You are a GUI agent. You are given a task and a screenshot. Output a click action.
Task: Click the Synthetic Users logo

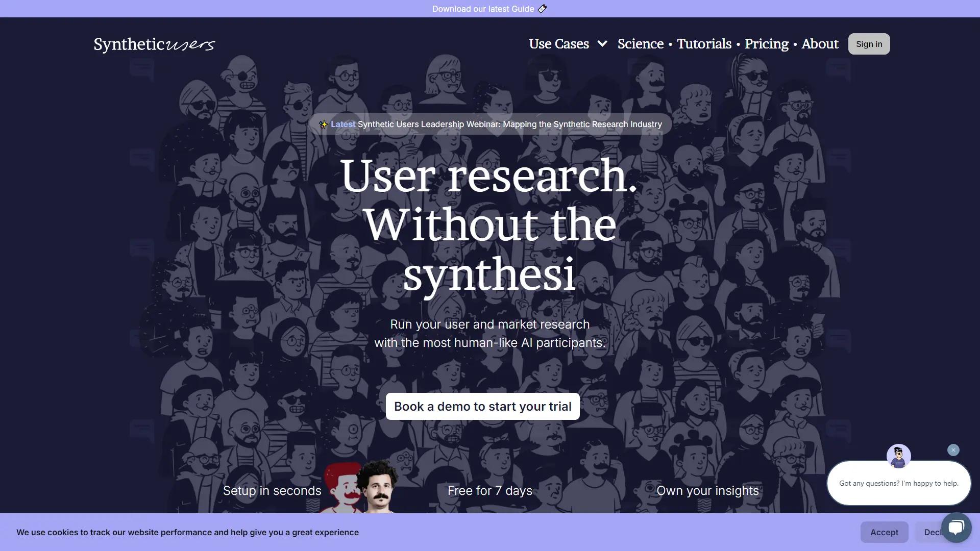(x=154, y=44)
